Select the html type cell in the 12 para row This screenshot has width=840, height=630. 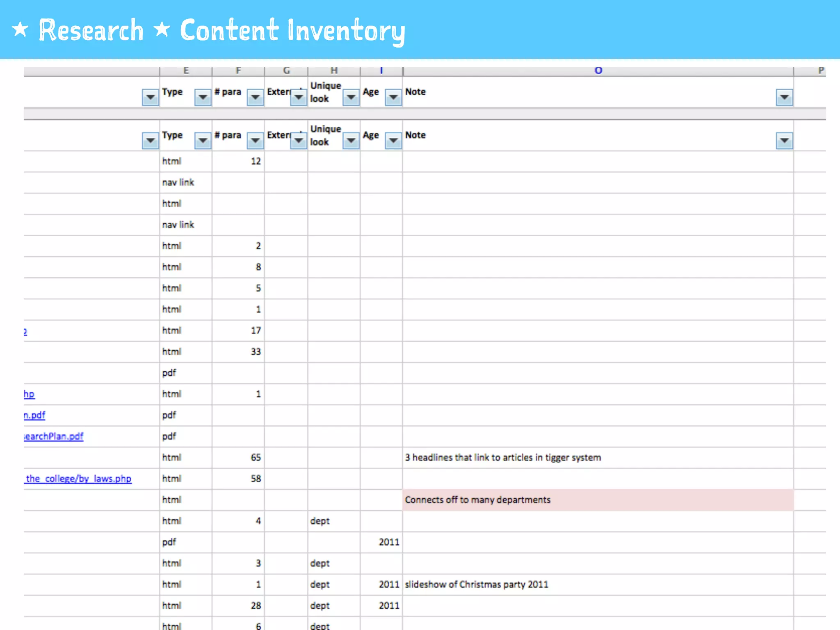pyautogui.click(x=186, y=161)
